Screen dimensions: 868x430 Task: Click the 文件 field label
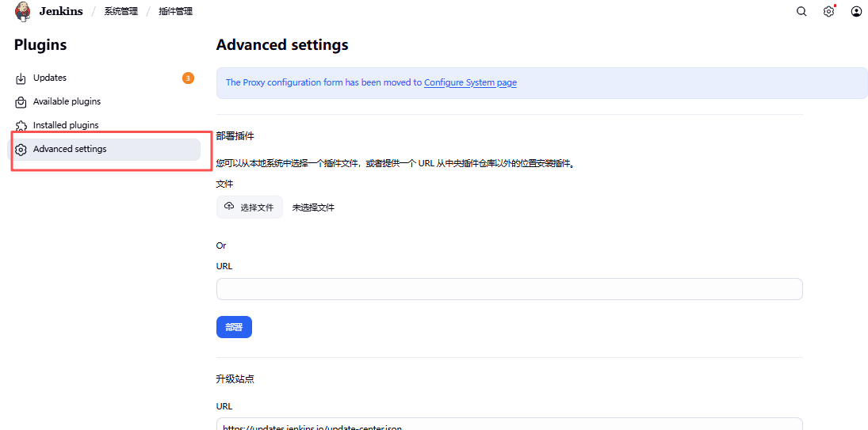225,184
